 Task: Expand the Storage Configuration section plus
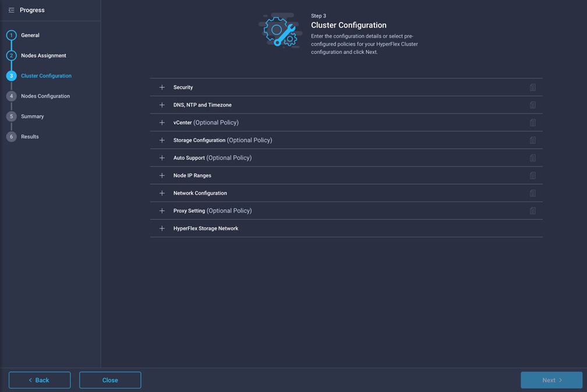pos(162,140)
